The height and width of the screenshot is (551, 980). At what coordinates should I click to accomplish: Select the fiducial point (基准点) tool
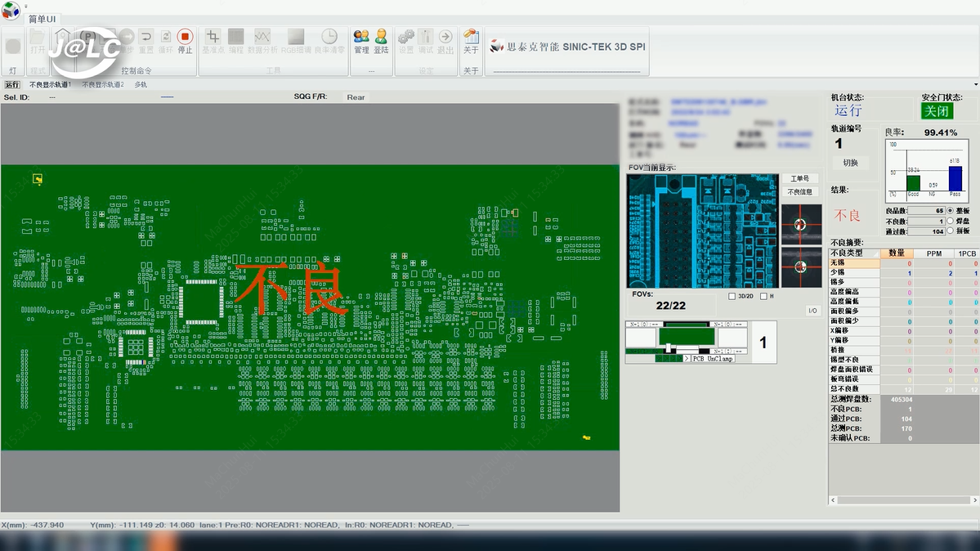[213, 38]
